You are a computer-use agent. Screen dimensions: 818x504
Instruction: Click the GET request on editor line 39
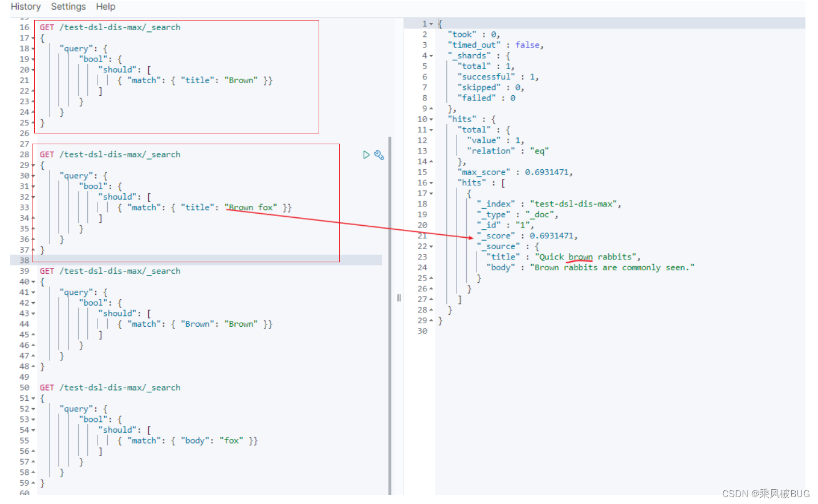110,271
